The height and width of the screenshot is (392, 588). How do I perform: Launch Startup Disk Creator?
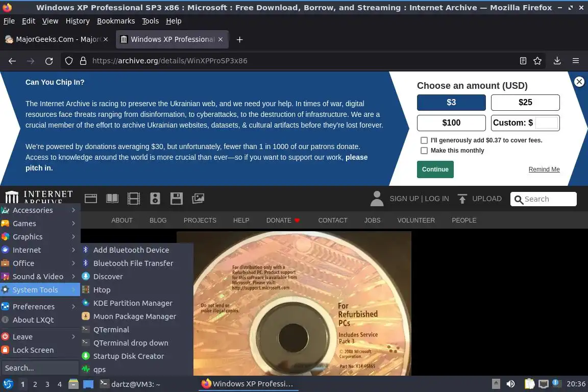pyautogui.click(x=136, y=356)
